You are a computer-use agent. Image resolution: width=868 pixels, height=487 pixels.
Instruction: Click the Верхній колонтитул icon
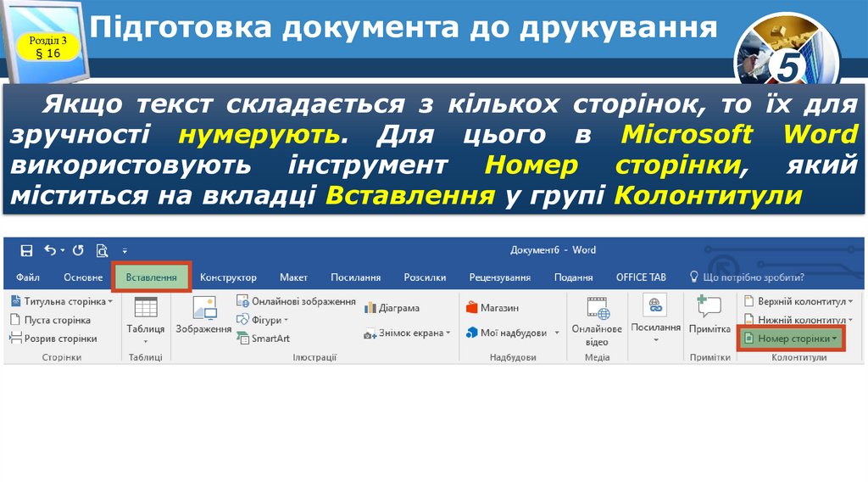[x=748, y=301]
